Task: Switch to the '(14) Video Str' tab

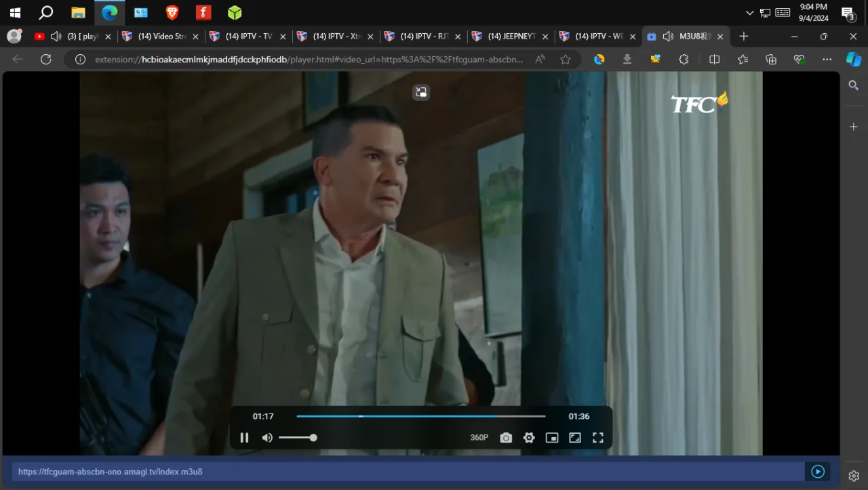Action: pyautogui.click(x=161, y=37)
